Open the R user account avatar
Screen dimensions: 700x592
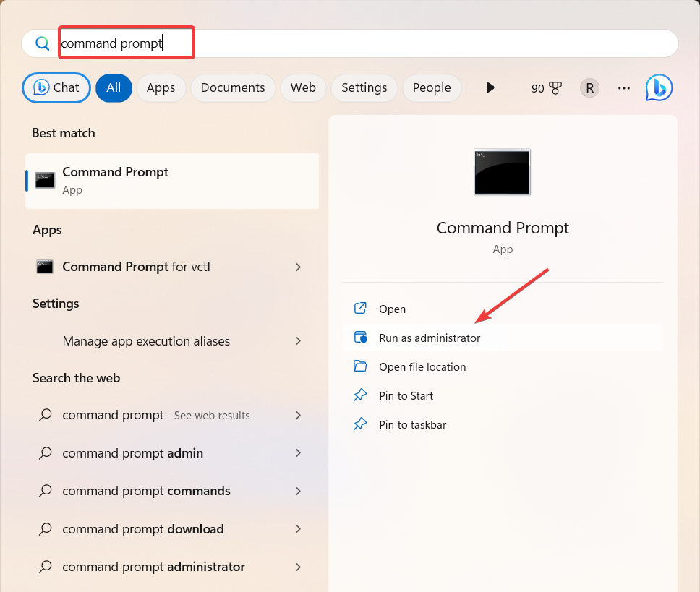(589, 88)
